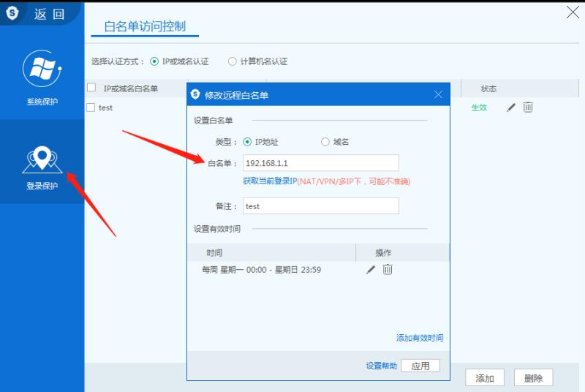
Task: Select the IP或域名认证 radio option
Action: (154, 61)
